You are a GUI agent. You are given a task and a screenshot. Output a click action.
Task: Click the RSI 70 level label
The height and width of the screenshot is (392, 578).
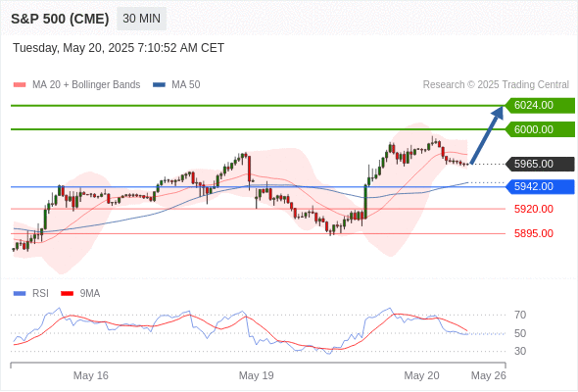coord(520,315)
